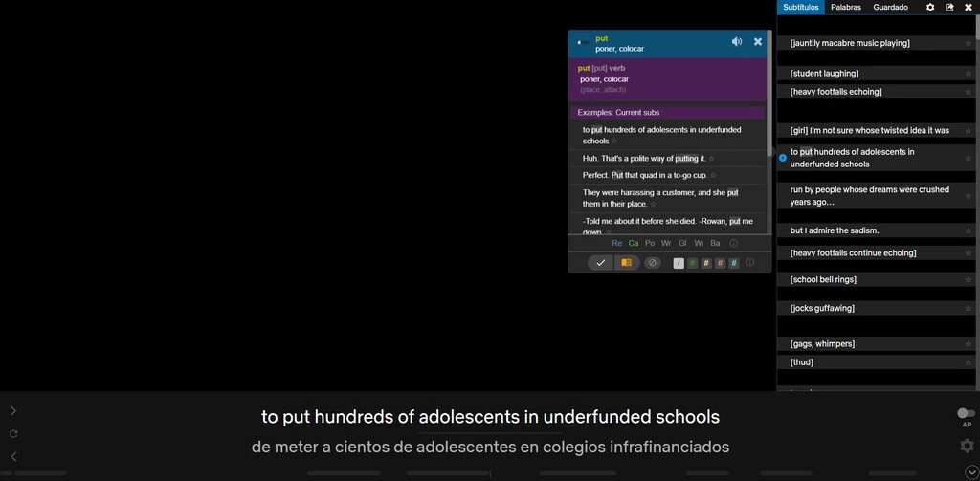The height and width of the screenshot is (481, 980).
Task: Mark word as known with checkmark
Action: click(x=600, y=263)
